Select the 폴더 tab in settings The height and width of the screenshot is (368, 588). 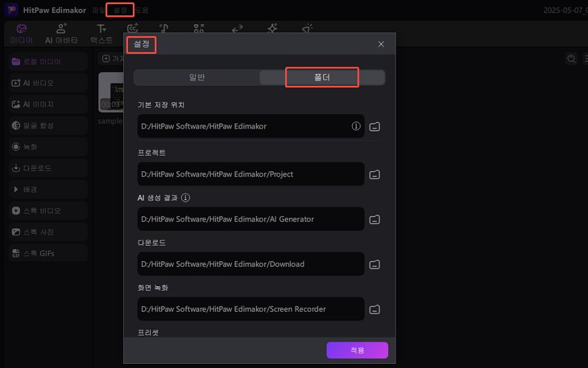pos(322,77)
